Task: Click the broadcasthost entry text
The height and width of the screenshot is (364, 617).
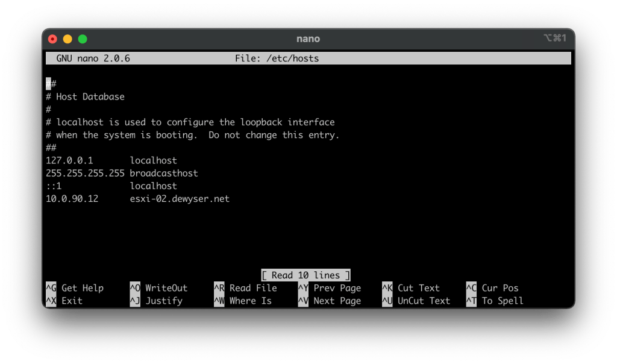Action: (164, 174)
